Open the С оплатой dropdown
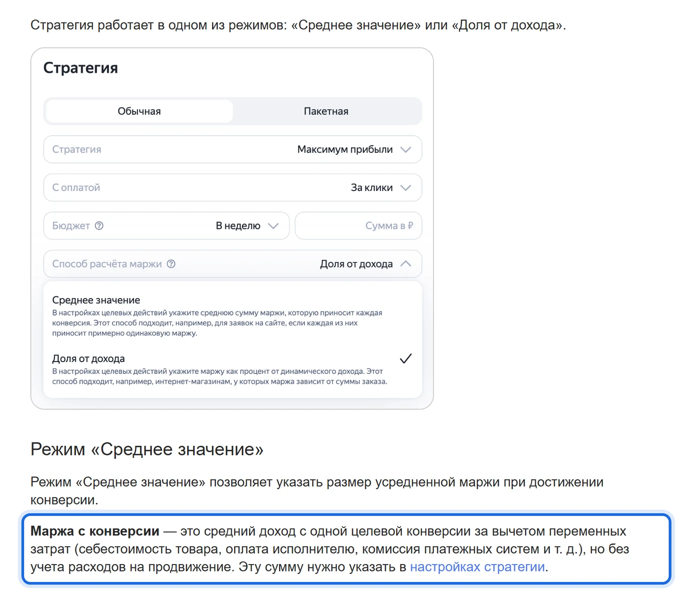This screenshot has width=700, height=590. tap(232, 187)
